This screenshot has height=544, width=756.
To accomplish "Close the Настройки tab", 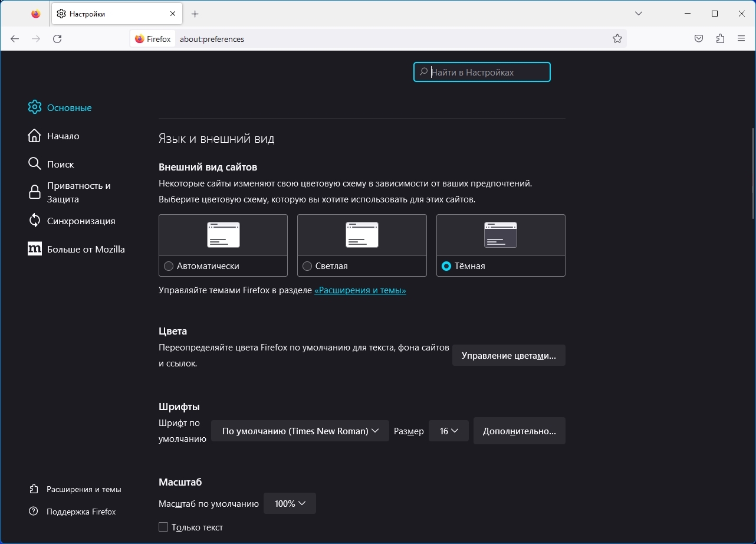I will [173, 14].
